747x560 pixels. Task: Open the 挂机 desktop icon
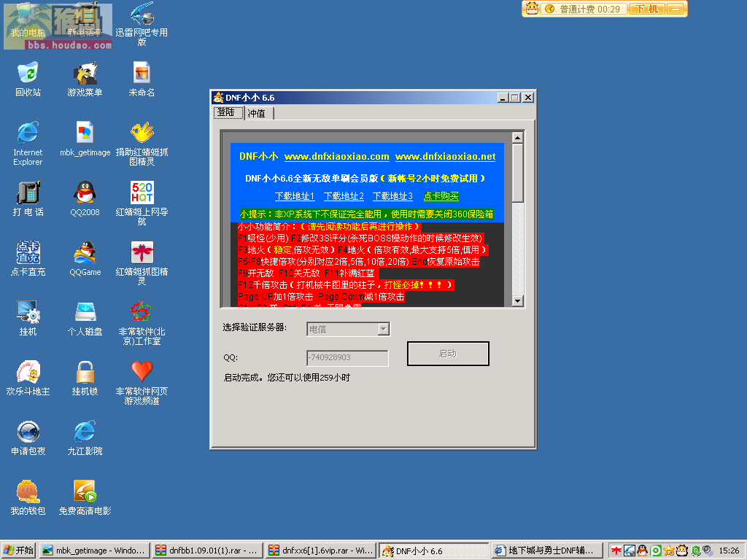tap(28, 318)
